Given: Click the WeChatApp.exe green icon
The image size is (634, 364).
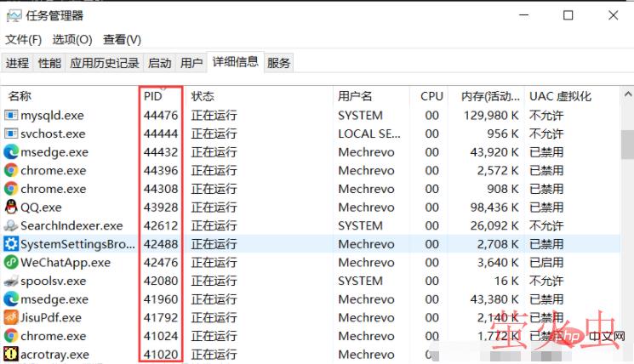Looking at the screenshot, I should 11,262.
